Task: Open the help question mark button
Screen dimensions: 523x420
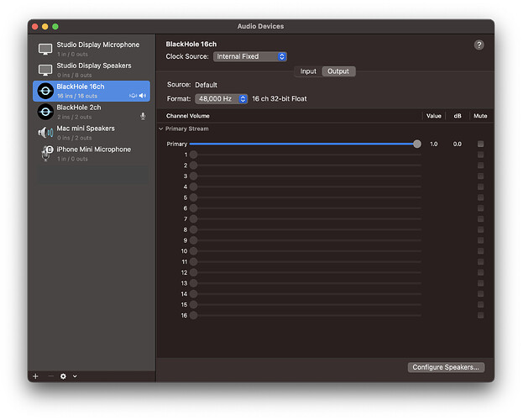Action: [479, 45]
